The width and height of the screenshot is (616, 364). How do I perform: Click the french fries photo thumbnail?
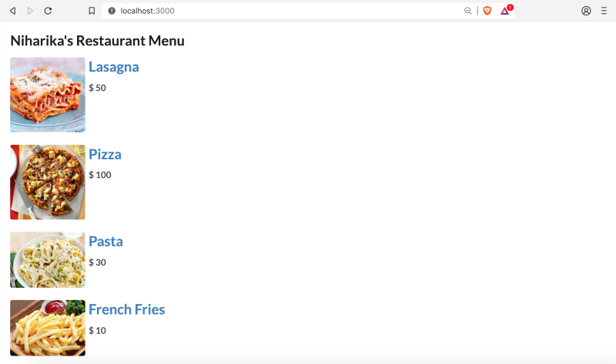click(48, 328)
